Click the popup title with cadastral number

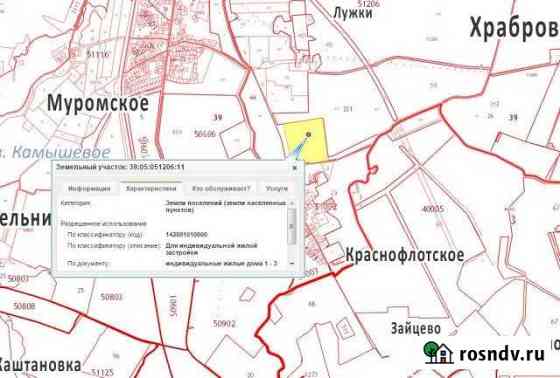point(120,167)
